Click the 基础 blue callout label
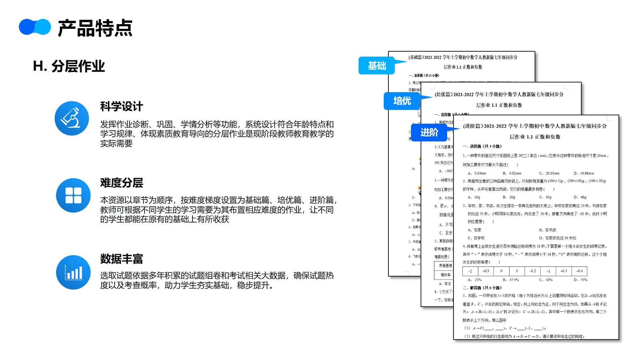The width and height of the screenshot is (644, 362). click(x=377, y=66)
